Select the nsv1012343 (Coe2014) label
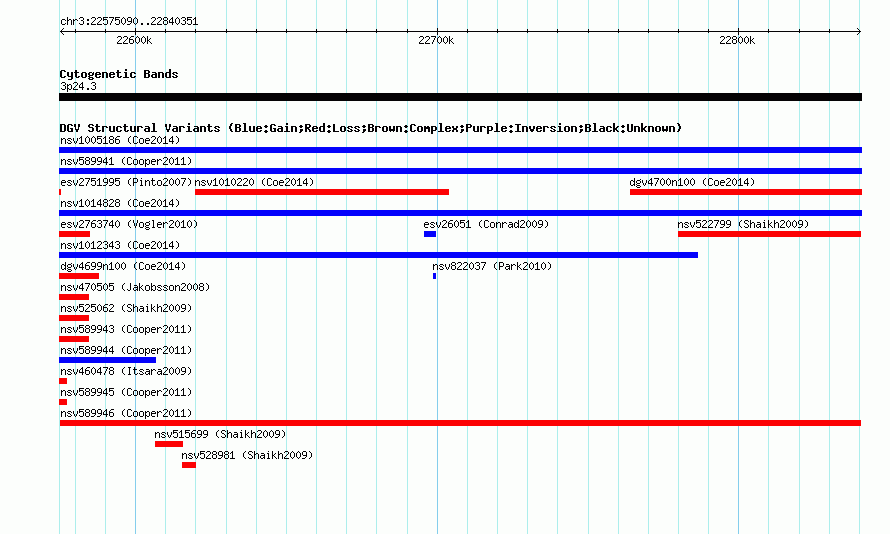 pos(120,245)
